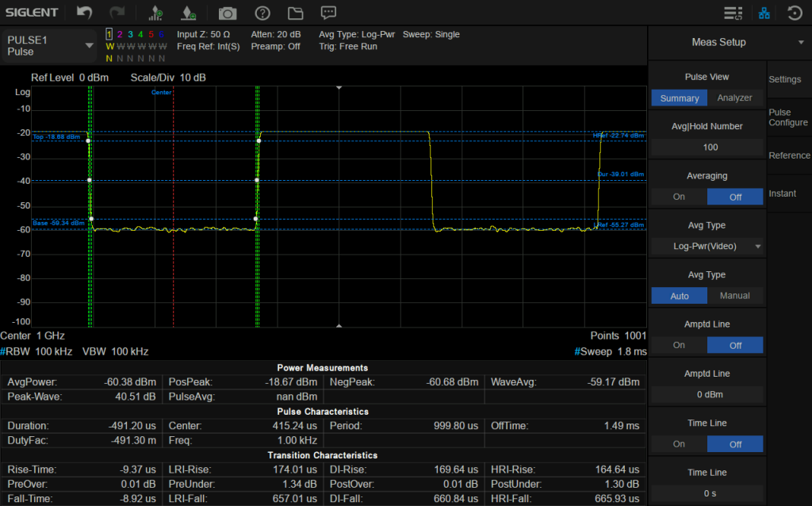Image resolution: width=812 pixels, height=506 pixels.
Task: Click the preset reset icon at top right
Action: click(x=794, y=13)
